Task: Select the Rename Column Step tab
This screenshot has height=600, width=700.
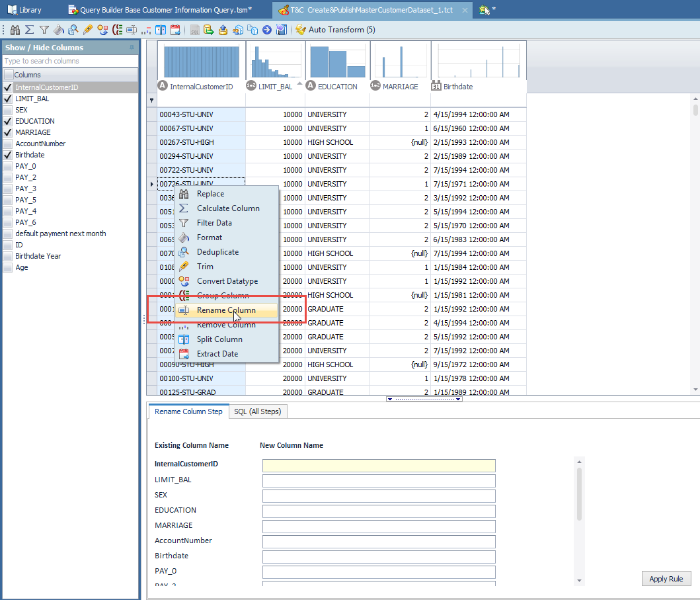Action: 188,411
